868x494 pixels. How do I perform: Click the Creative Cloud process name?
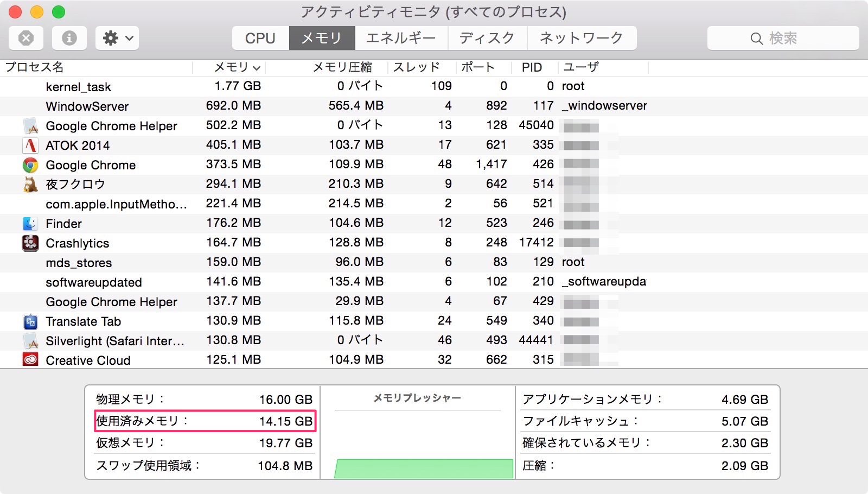88,360
